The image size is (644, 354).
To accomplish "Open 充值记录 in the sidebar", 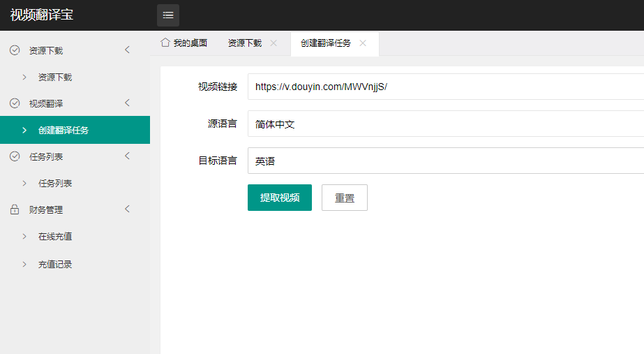I will [x=55, y=265].
